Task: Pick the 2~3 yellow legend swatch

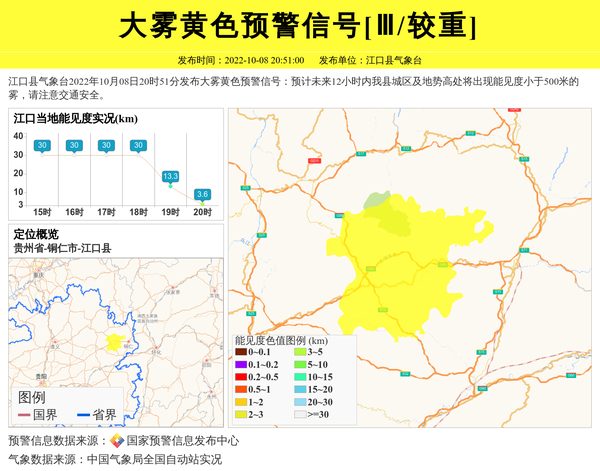Action: (x=241, y=413)
